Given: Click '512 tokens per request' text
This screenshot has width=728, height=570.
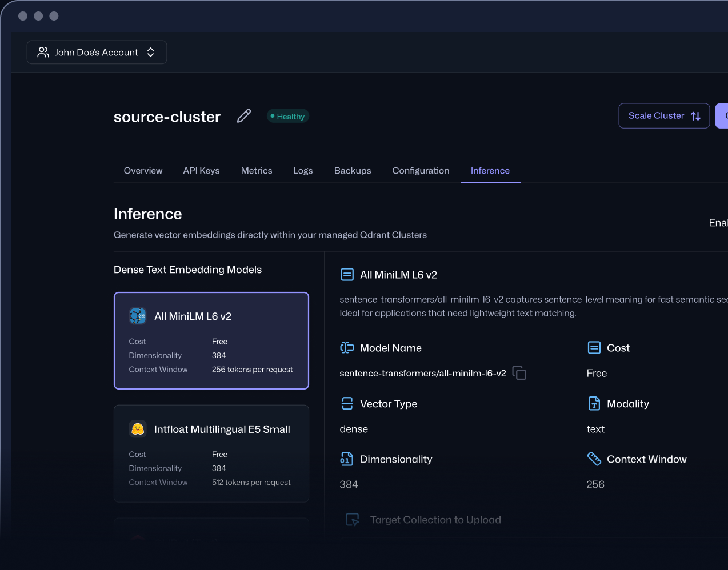Looking at the screenshot, I should click(251, 483).
